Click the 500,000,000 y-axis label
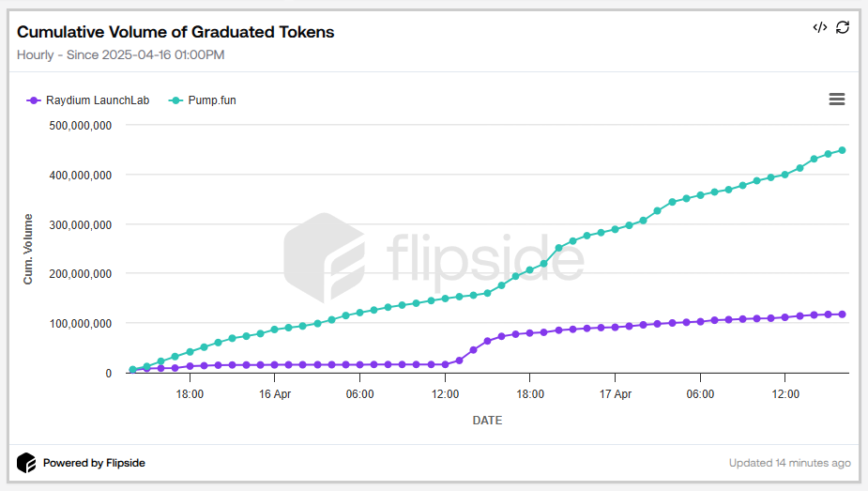 pyautogui.click(x=80, y=126)
